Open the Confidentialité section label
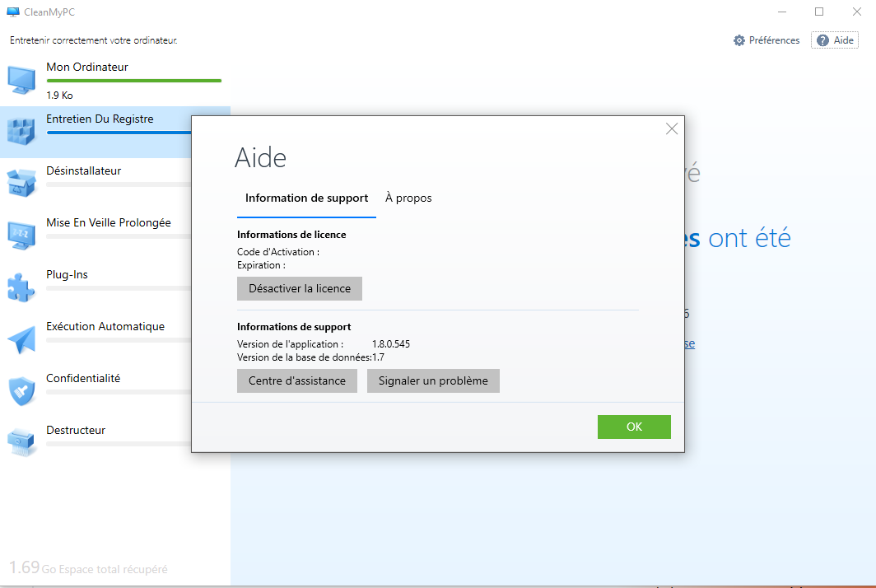The image size is (876, 588). click(83, 378)
